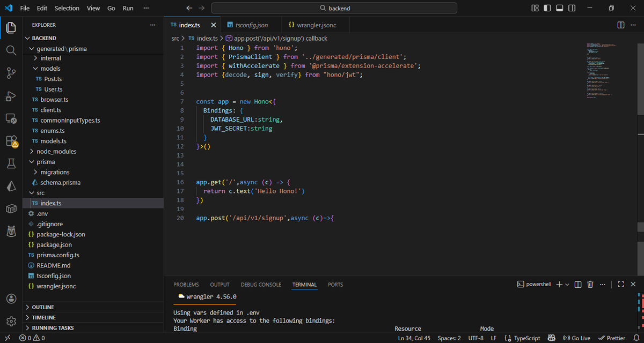The width and height of the screenshot is (644, 343).
Task: Switch to the wrangler.jsonc editor tab
Action: point(316,25)
